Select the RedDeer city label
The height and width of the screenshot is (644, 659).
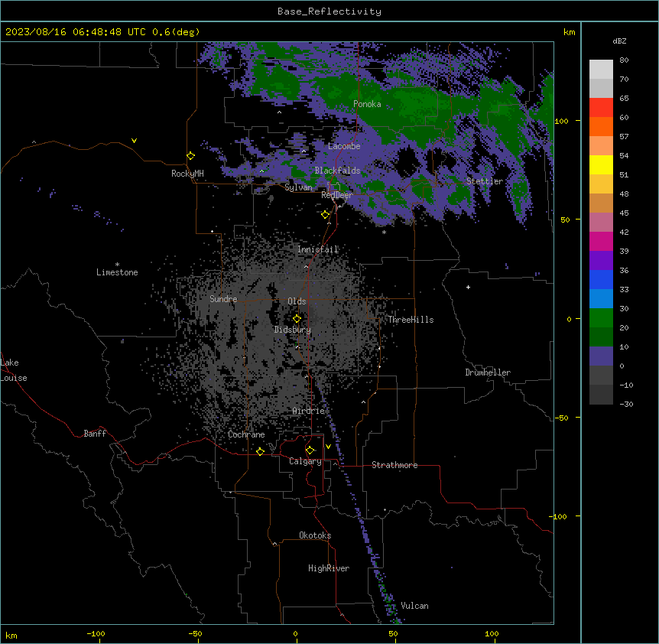click(x=336, y=195)
